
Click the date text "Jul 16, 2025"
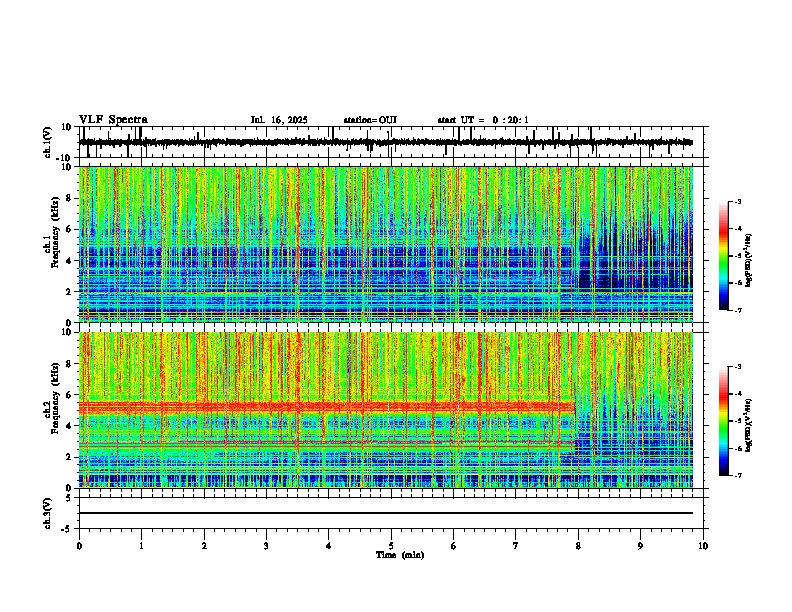click(279, 120)
